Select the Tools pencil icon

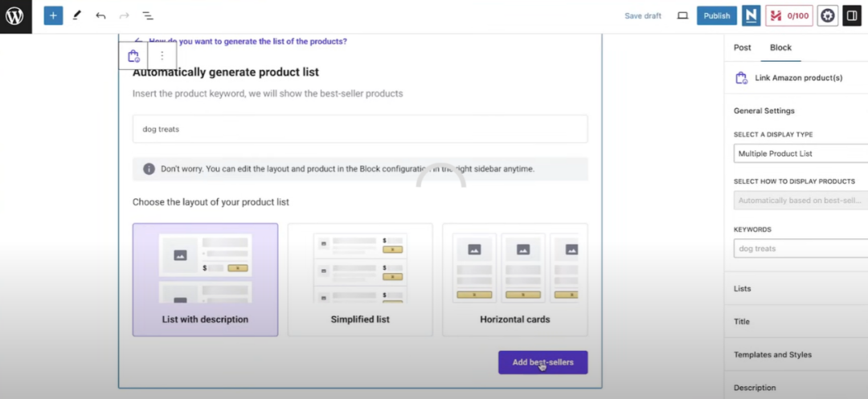(x=77, y=15)
